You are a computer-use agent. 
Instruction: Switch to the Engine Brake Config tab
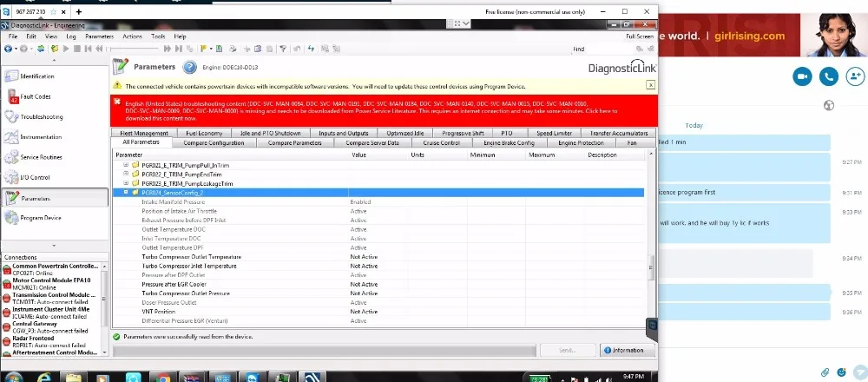(x=509, y=143)
